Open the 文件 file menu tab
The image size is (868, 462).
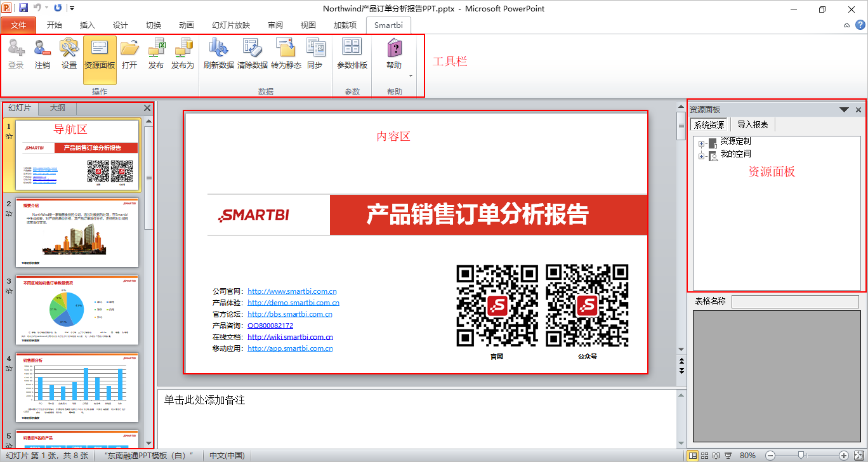point(18,25)
